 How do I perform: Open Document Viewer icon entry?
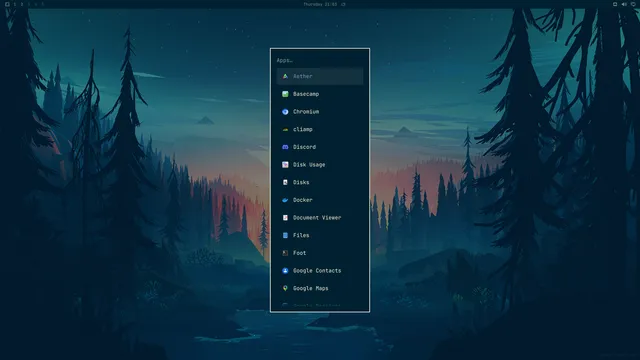285,218
